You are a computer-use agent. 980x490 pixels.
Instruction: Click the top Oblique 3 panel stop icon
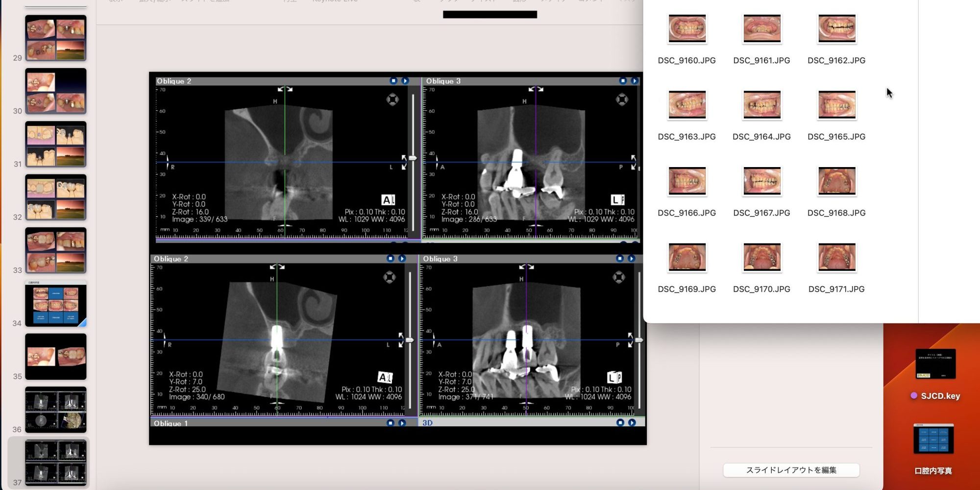622,81
